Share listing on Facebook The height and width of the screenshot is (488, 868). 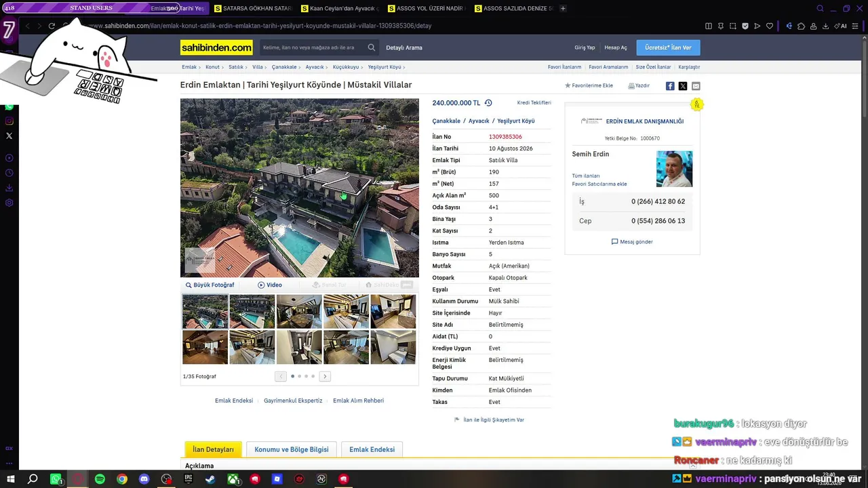[670, 86]
